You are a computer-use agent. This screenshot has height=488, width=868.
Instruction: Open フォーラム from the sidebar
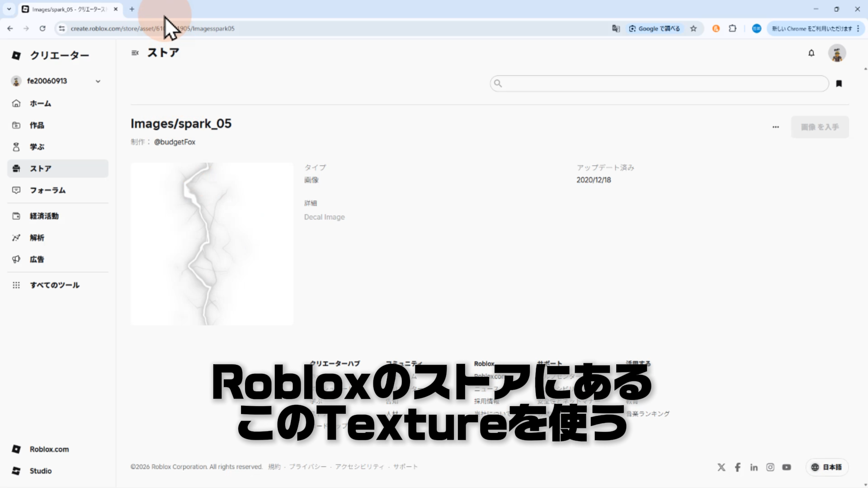coord(47,190)
